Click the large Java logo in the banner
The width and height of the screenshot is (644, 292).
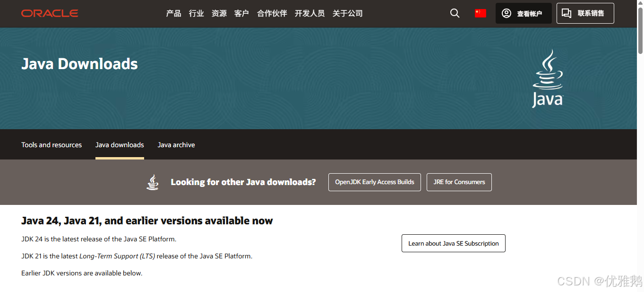(548, 78)
